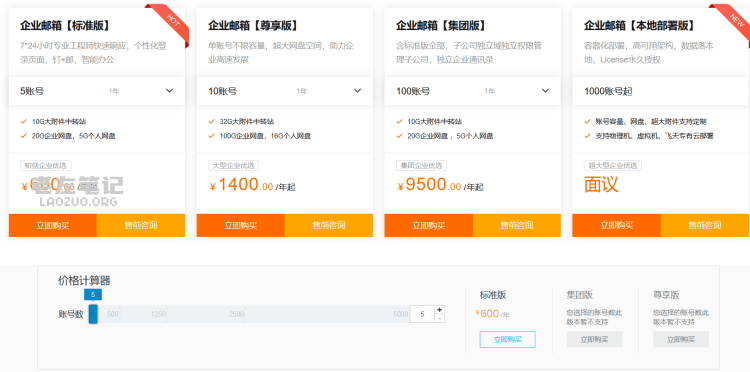750x372 pixels.
Task: Increase account count with plus stepper
Action: click(440, 309)
